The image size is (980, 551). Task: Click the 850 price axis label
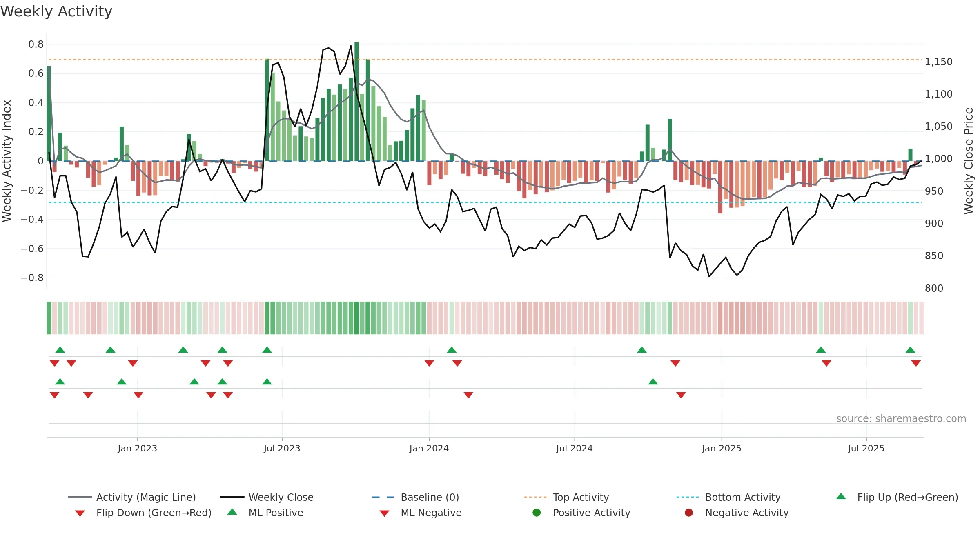click(x=934, y=256)
